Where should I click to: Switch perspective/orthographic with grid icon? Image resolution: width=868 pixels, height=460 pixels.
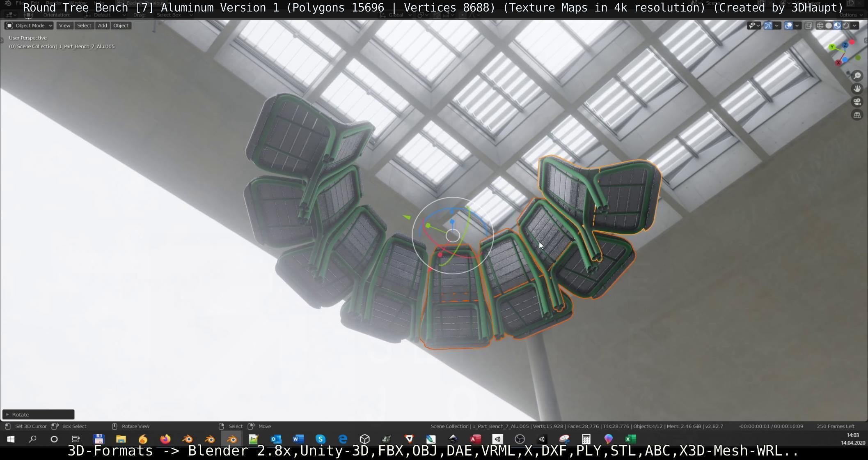857,115
